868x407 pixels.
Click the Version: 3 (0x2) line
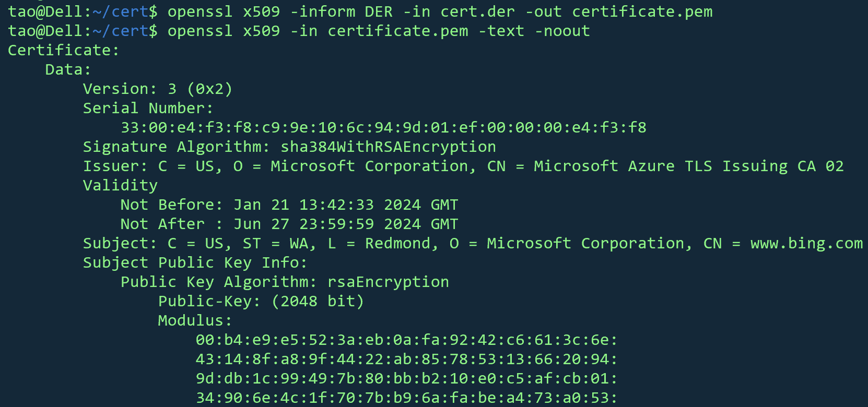click(158, 89)
